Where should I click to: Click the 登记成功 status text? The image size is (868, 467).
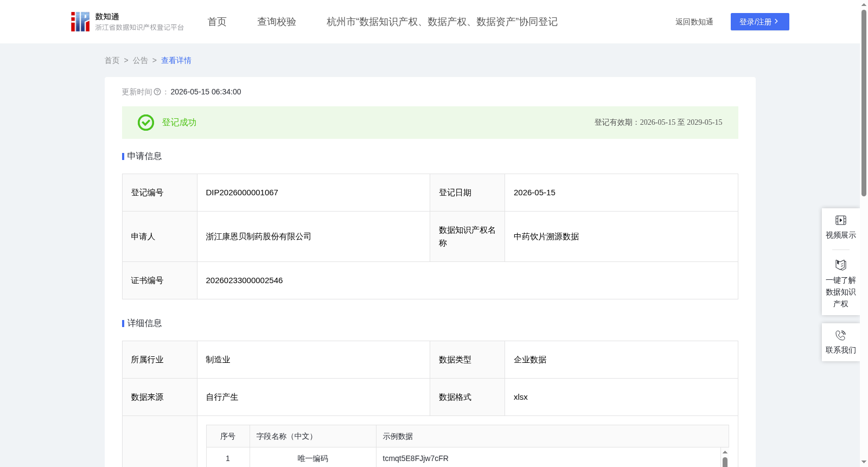(179, 123)
